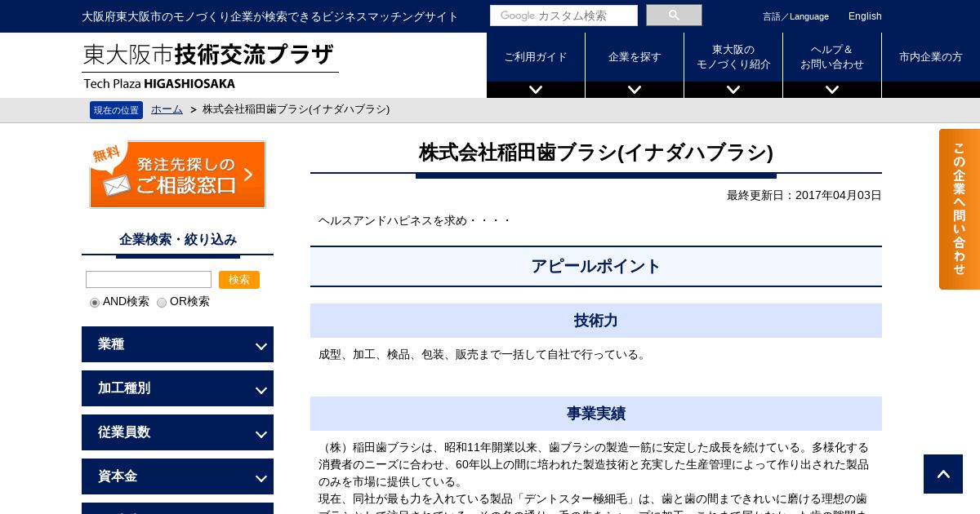Open the 企業を探す menu item
The width and height of the screenshot is (980, 514).
coord(635,57)
